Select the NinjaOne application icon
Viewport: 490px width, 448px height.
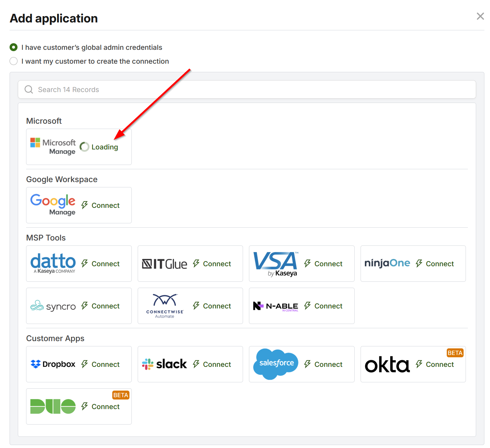(387, 263)
